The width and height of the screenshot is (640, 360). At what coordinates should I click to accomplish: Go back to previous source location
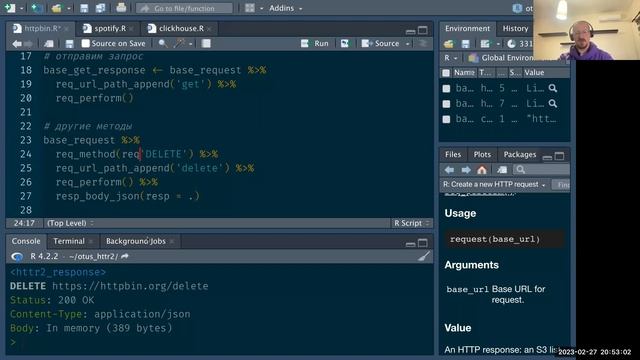pyautogui.click(x=17, y=43)
